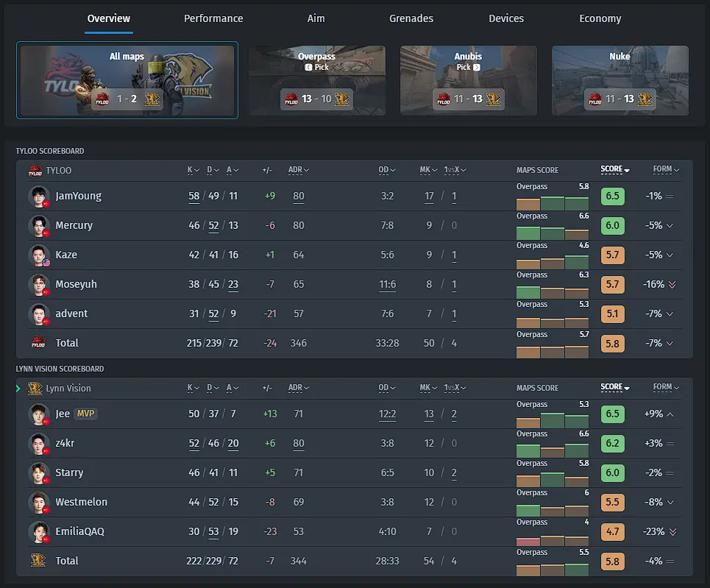The width and height of the screenshot is (710, 588).
Task: Open Westmelon's player profile name
Action: pyautogui.click(x=82, y=503)
